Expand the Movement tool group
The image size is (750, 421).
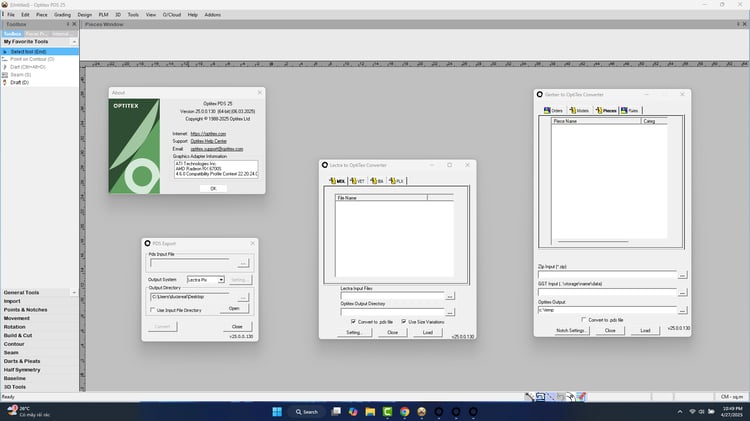(x=39, y=318)
